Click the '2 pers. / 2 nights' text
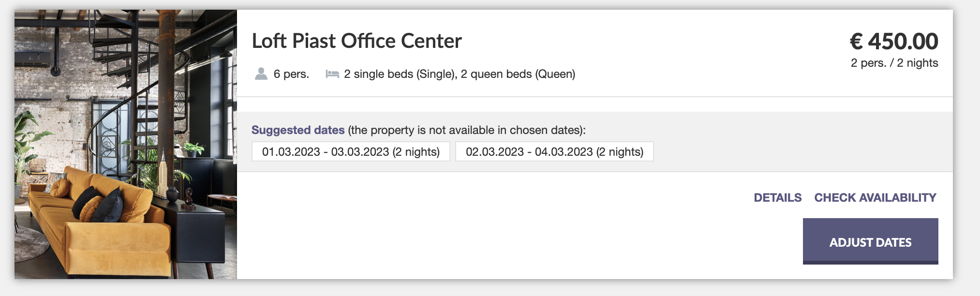Viewport: 980px width, 296px height. pyautogui.click(x=894, y=63)
